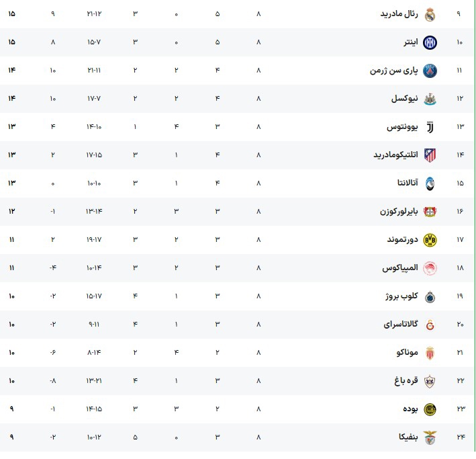Click the Atalanta club logo
Viewport: 476px width, 459px height.
click(430, 183)
